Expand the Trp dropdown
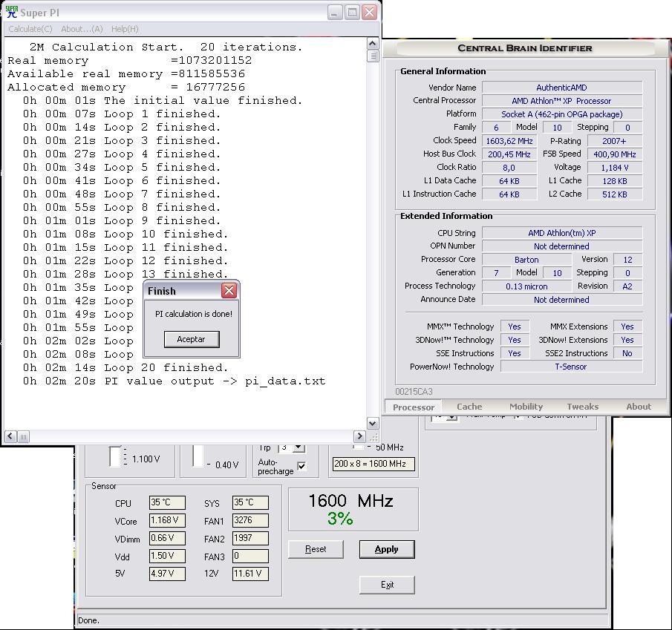This screenshot has height=630, width=672. (299, 447)
